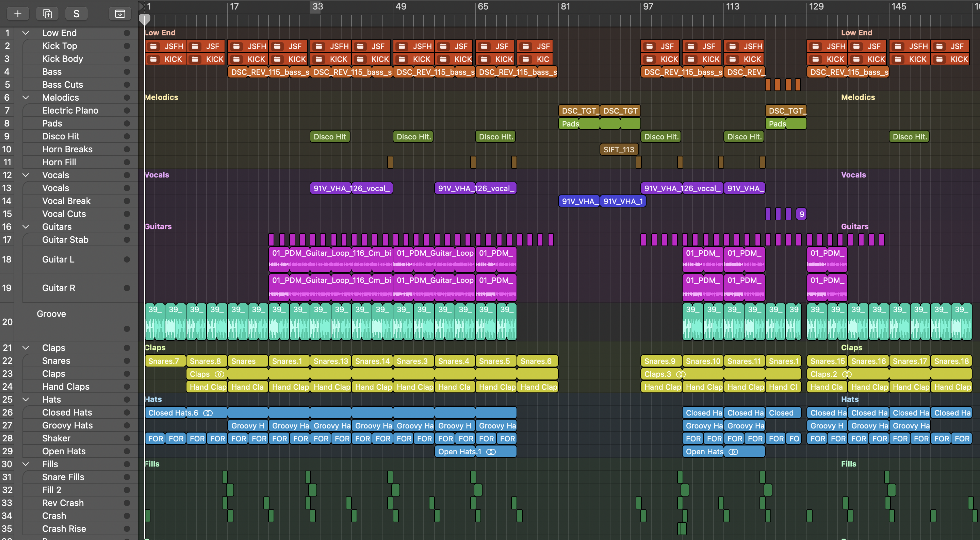
Task: Click the catch playhead window icon
Action: (x=120, y=14)
